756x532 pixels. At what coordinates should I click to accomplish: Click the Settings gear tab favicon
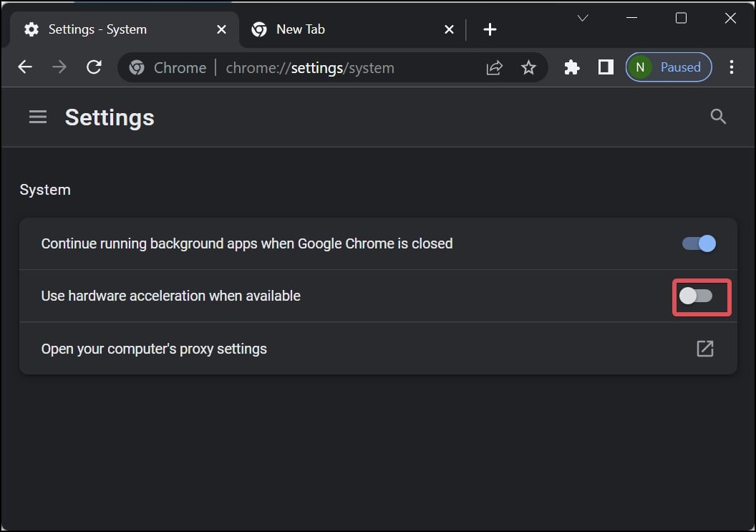[31, 29]
